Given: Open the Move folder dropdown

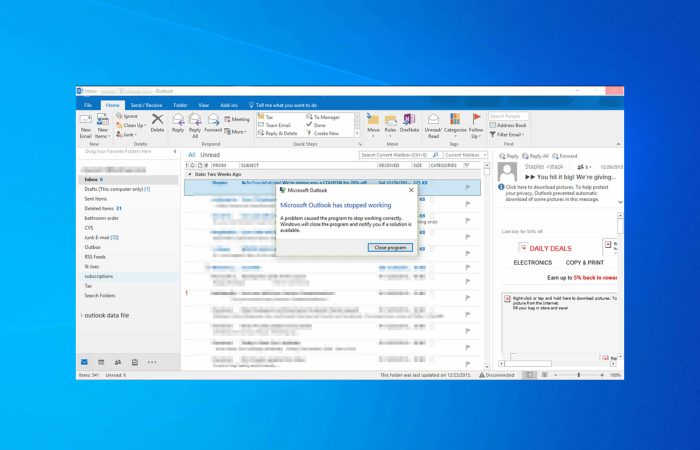Looking at the screenshot, I should [373, 125].
